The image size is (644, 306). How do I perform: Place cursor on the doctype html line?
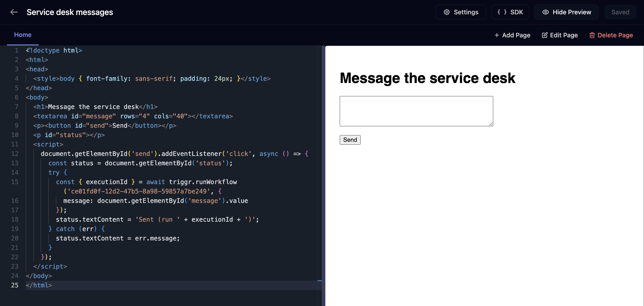(x=54, y=51)
